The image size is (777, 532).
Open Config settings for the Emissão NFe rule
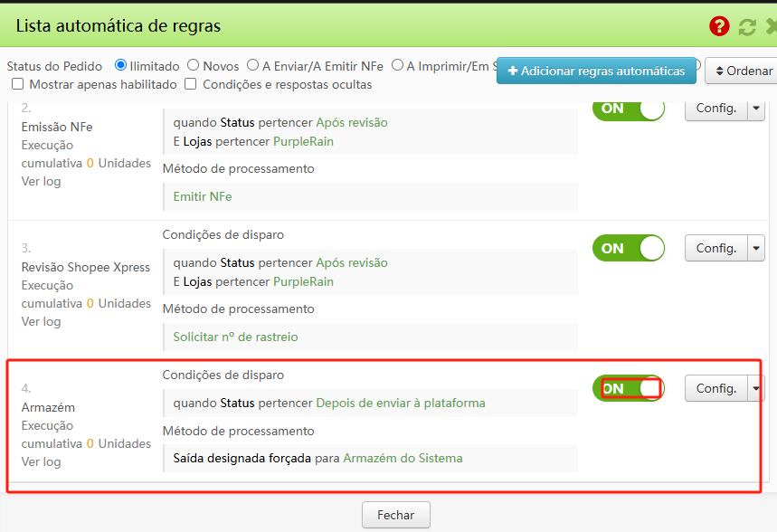pyautogui.click(x=718, y=109)
